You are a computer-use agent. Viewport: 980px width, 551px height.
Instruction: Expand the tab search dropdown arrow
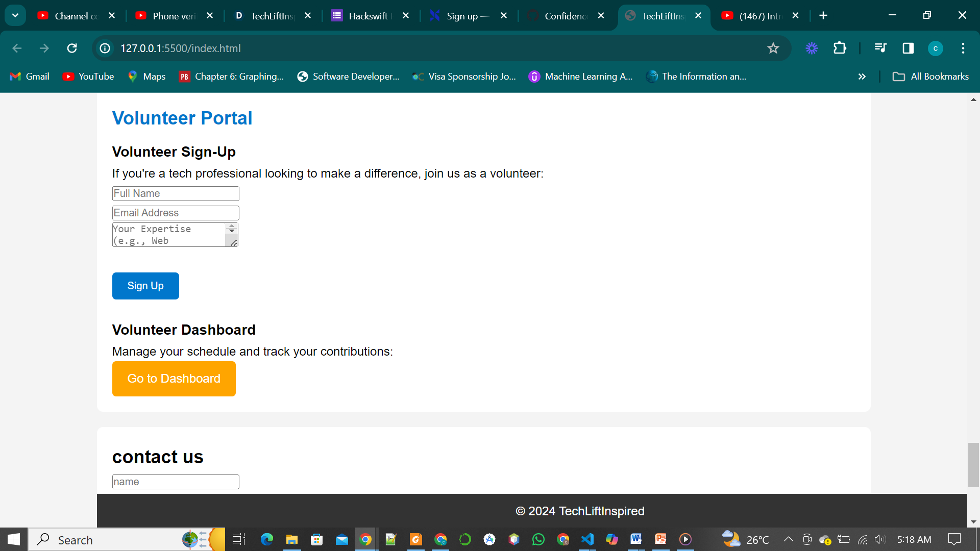[15, 15]
